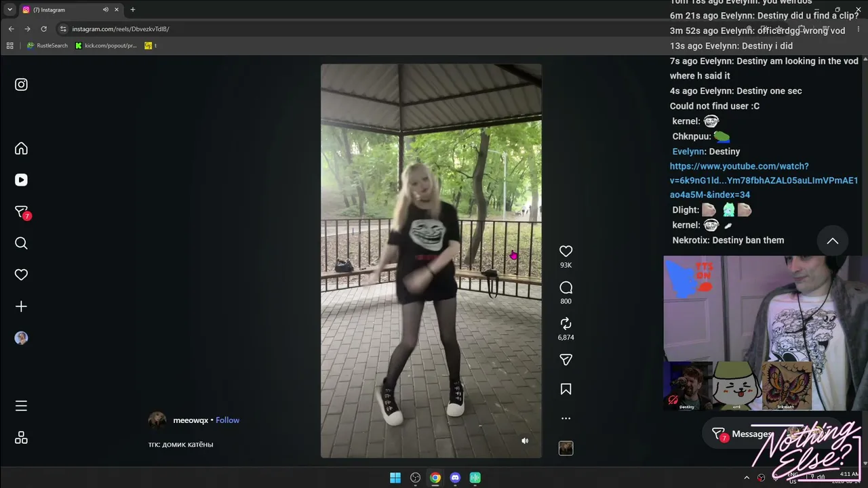Open the Instagram logo home link
Screen dimensions: 868x488
21,85
